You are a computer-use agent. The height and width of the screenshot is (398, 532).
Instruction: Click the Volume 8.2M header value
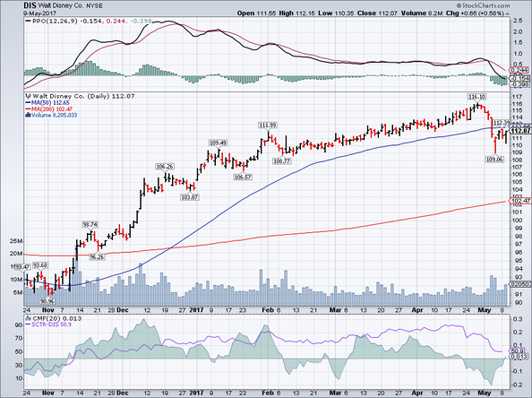point(422,13)
